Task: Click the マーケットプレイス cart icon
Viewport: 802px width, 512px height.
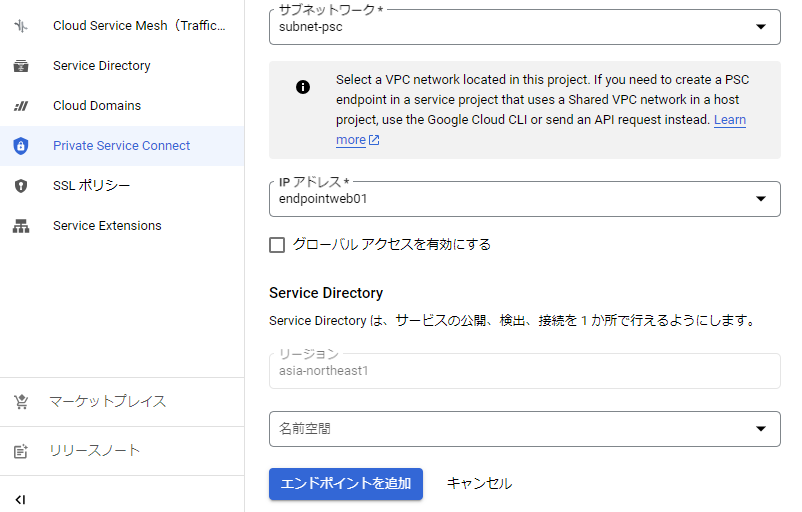Action: click(21, 402)
